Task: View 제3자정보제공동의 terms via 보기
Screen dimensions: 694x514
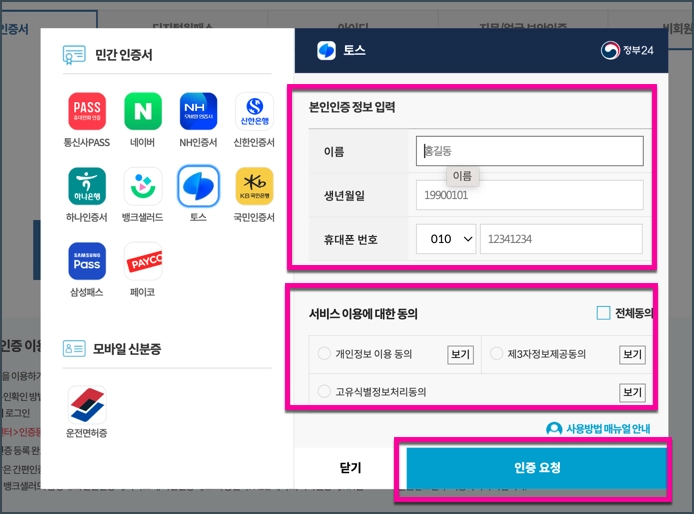Action: click(x=632, y=355)
